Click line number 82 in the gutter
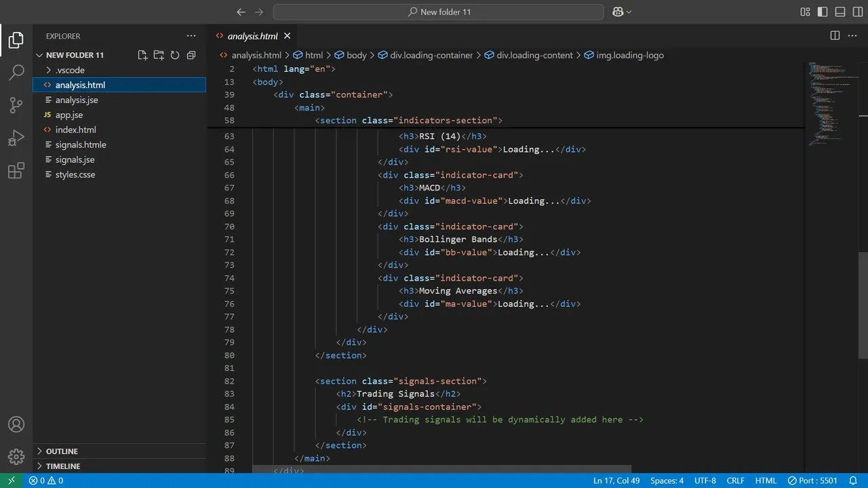The width and height of the screenshot is (868, 488). click(x=229, y=381)
